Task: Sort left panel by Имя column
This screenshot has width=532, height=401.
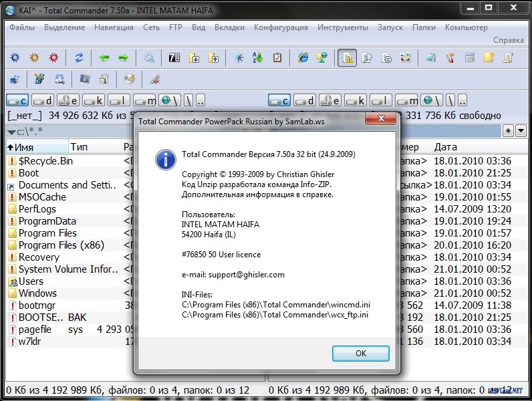Action: (37, 147)
